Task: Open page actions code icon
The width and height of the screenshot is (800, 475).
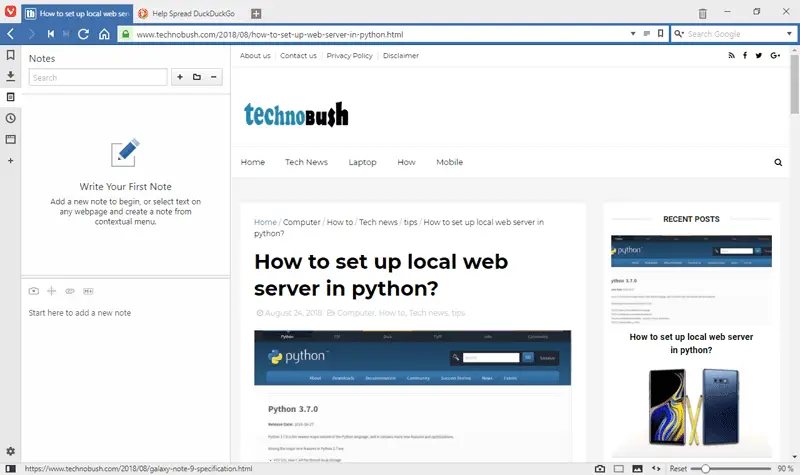Action: click(656, 468)
